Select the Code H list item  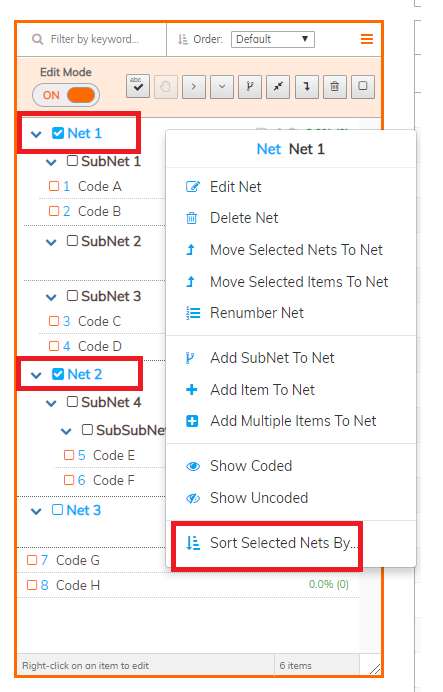pyautogui.click(x=188, y=585)
